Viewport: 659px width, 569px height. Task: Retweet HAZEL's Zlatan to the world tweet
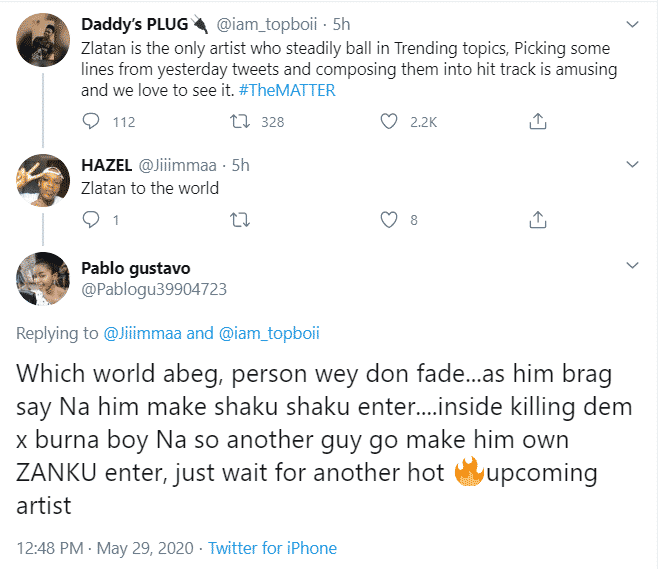(x=240, y=220)
